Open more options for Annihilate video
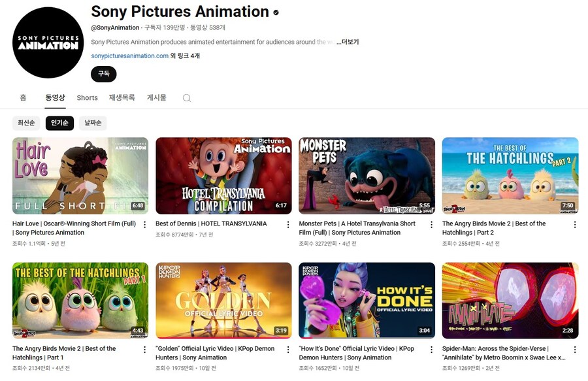The width and height of the screenshot is (588, 381). pyautogui.click(x=574, y=350)
